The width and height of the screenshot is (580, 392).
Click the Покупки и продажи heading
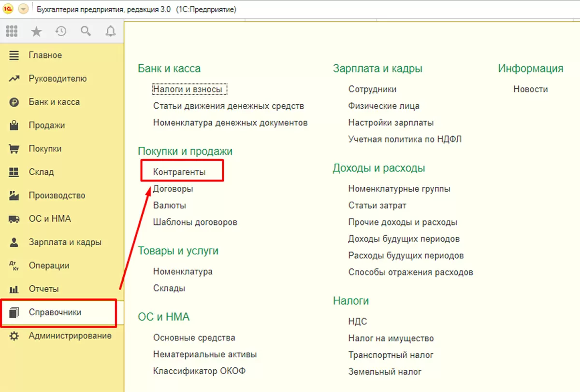click(185, 151)
